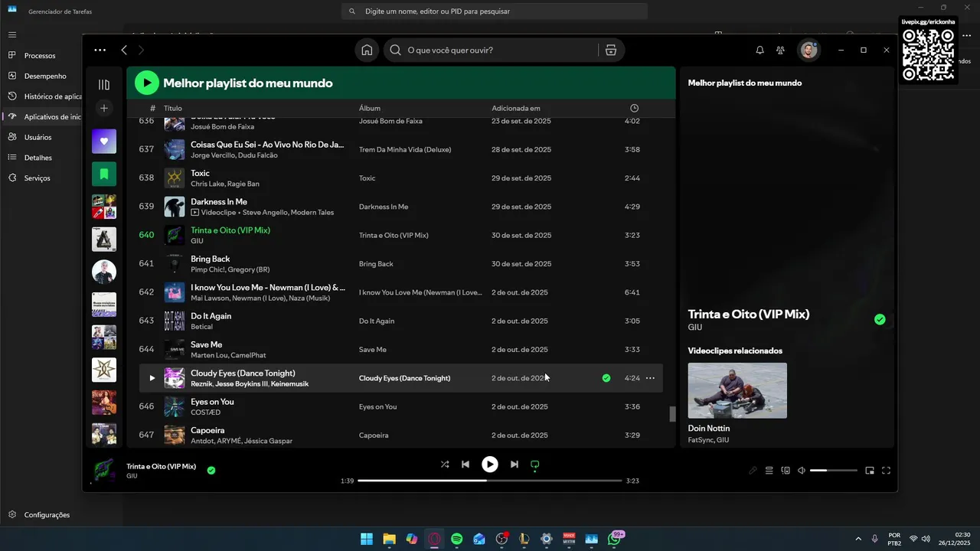This screenshot has height=551, width=980.
Task: Open more options for Cloudy Eyes
Action: (650, 378)
